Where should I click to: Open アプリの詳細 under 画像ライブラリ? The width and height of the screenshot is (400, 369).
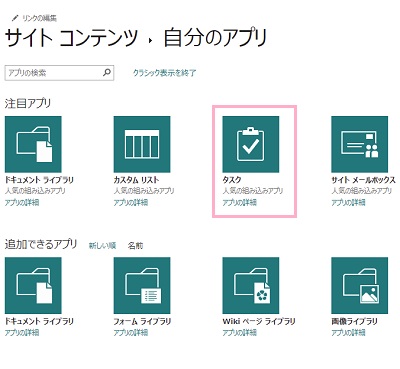point(348,332)
